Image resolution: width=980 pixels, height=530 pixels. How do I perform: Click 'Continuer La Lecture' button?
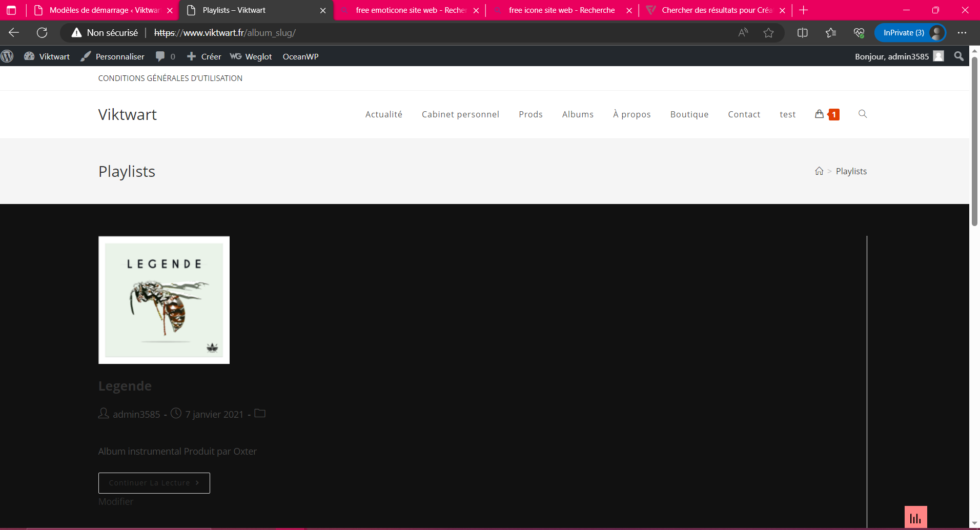[x=154, y=483]
